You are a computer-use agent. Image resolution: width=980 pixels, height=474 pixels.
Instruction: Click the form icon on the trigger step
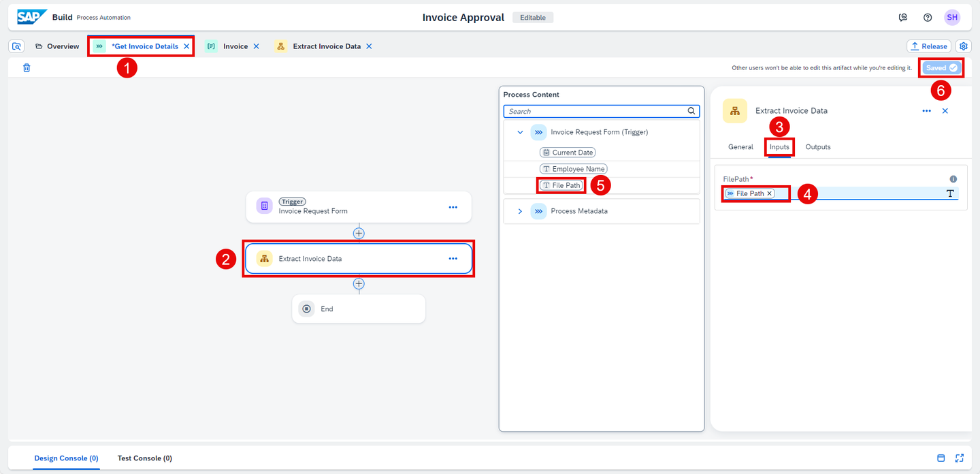[265, 206]
